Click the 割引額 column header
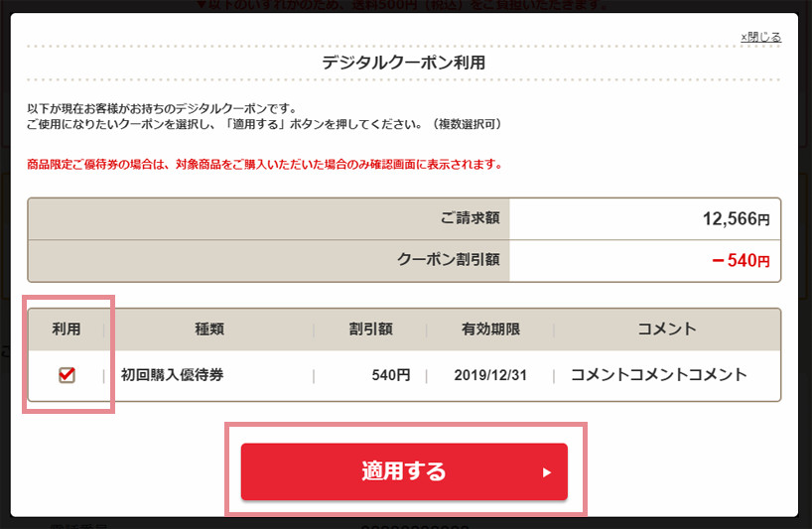Screen dimensions: 812x529 [369, 330]
